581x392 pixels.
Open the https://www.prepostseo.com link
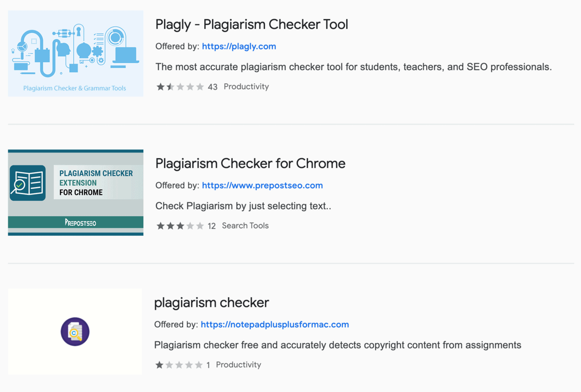pos(262,185)
